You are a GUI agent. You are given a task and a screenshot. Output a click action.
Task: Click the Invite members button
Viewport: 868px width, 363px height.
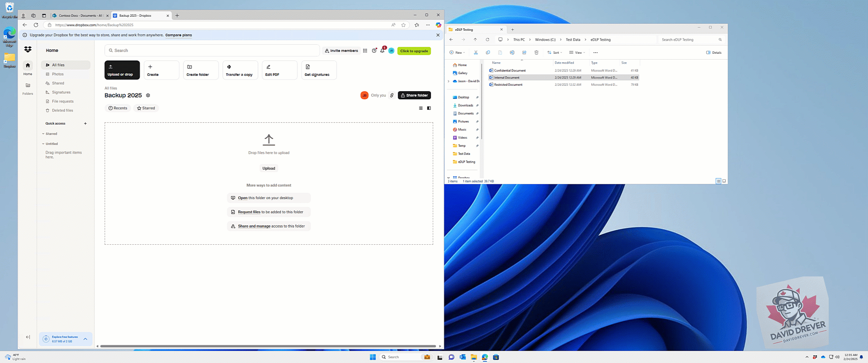pos(341,51)
